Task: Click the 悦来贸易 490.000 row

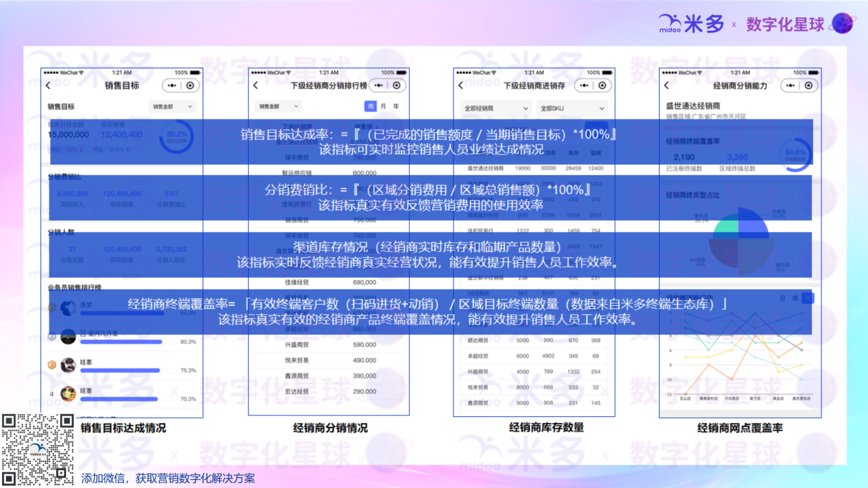Action: (x=330, y=360)
